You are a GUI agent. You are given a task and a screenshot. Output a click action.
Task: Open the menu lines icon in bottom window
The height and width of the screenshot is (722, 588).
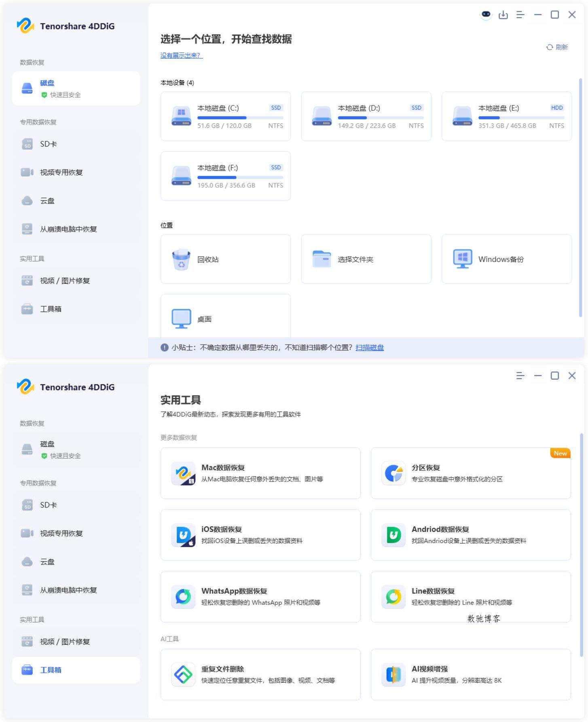tap(520, 376)
